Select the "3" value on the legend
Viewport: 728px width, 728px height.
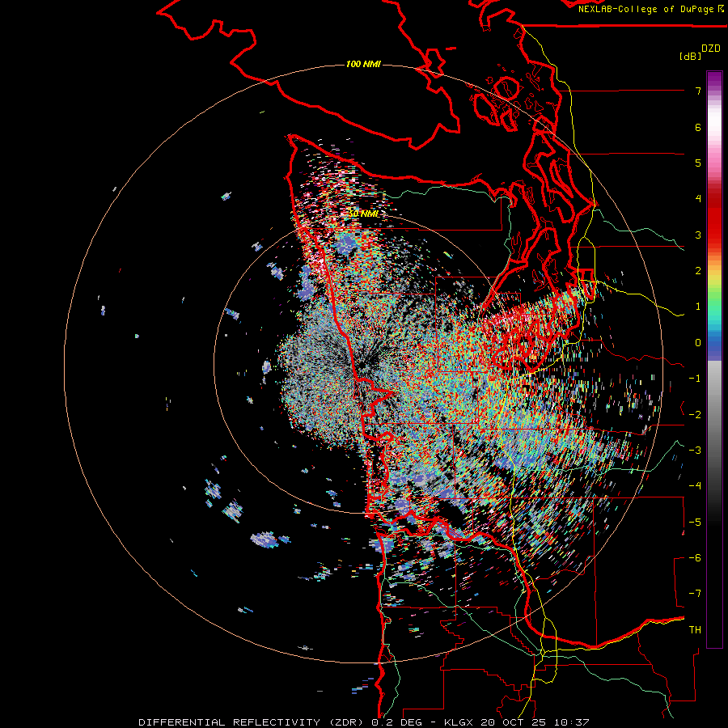pos(698,235)
